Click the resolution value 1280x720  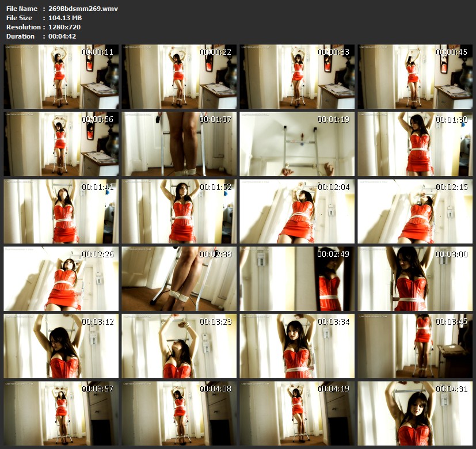[64, 26]
